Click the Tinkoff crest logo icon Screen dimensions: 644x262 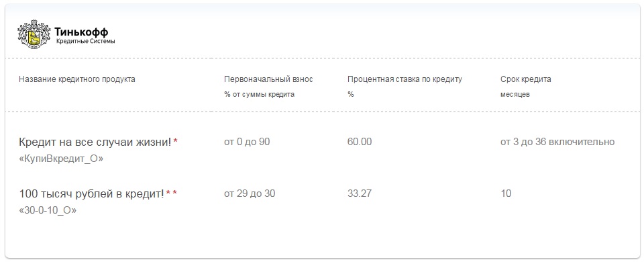[x=34, y=34]
